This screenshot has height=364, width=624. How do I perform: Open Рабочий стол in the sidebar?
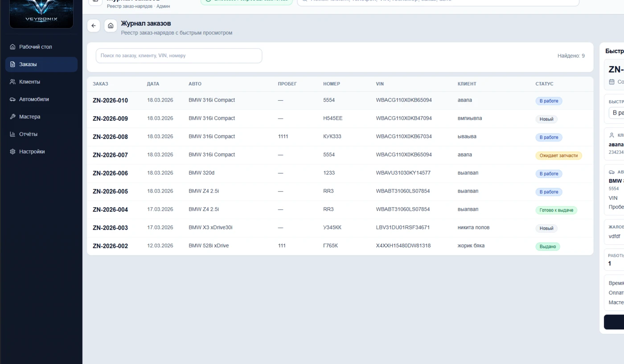(36, 47)
